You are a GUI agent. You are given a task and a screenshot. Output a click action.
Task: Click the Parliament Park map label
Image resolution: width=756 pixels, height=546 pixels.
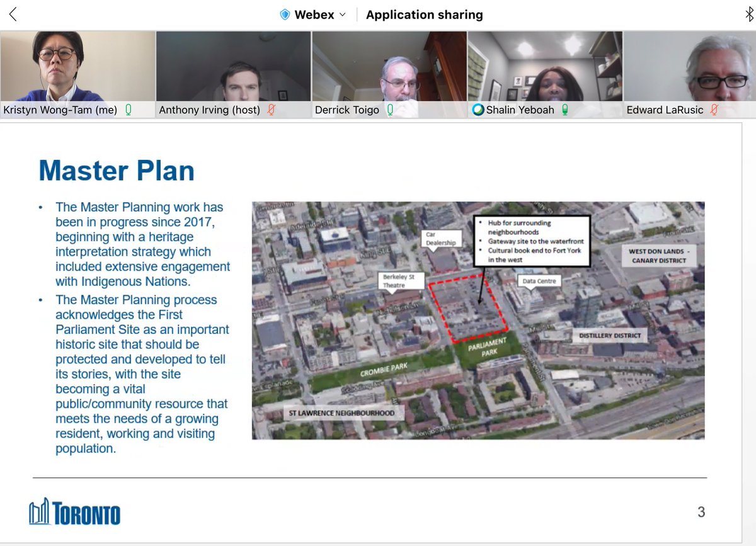(487, 346)
